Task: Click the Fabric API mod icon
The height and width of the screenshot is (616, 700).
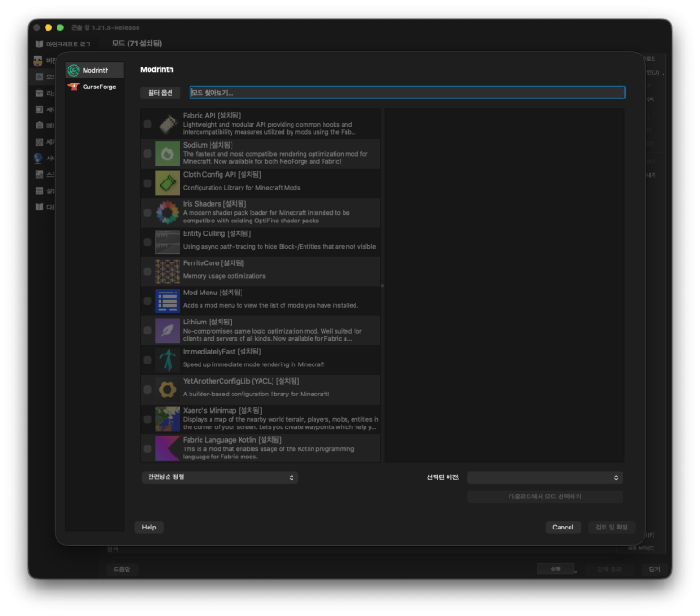Action: (168, 124)
